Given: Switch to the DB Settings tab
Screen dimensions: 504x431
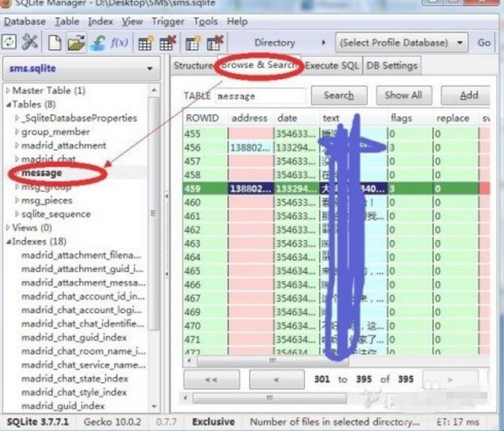Looking at the screenshot, I should (x=392, y=65).
